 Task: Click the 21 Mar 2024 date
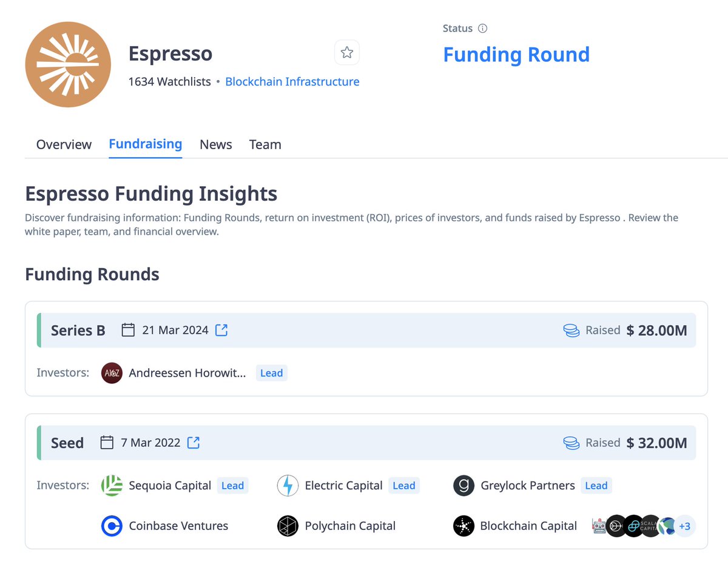click(x=175, y=330)
